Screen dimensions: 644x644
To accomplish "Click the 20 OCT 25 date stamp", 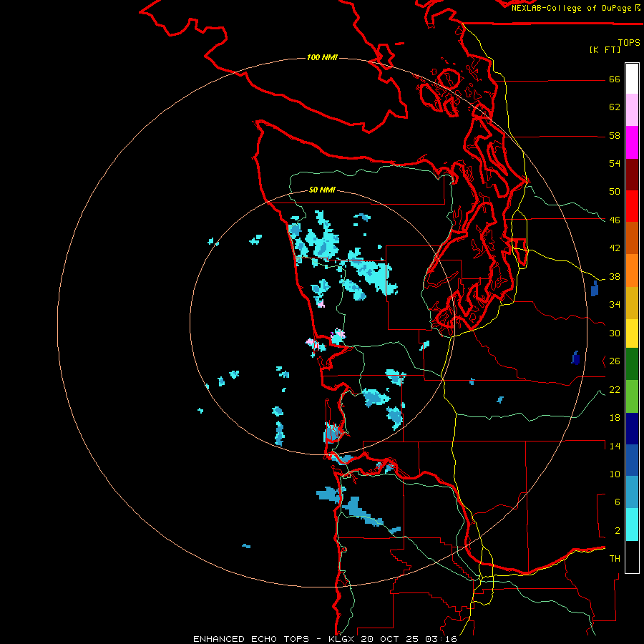I will pyautogui.click(x=389, y=639).
